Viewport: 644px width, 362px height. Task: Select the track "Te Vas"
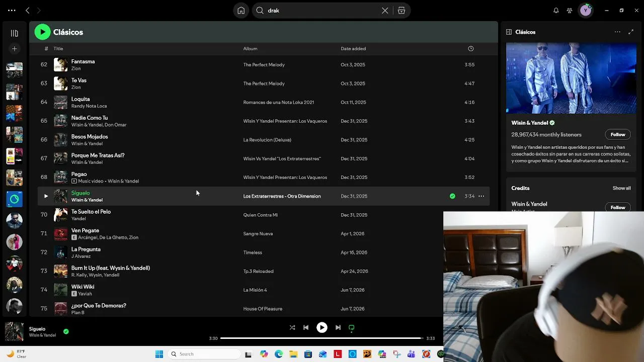(x=79, y=80)
